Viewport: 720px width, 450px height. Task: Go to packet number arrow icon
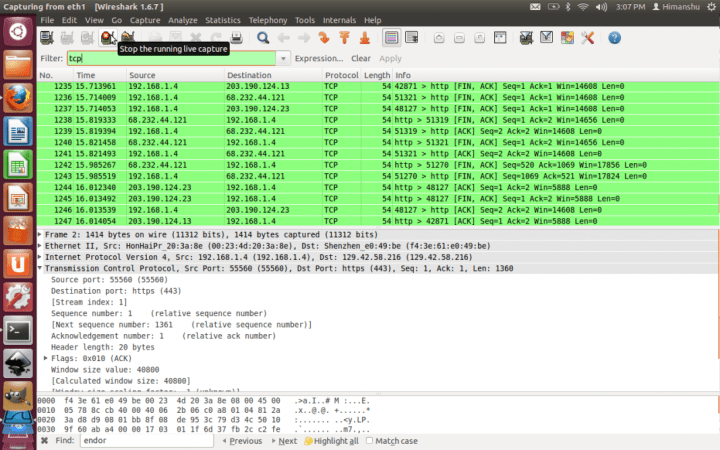(x=324, y=38)
